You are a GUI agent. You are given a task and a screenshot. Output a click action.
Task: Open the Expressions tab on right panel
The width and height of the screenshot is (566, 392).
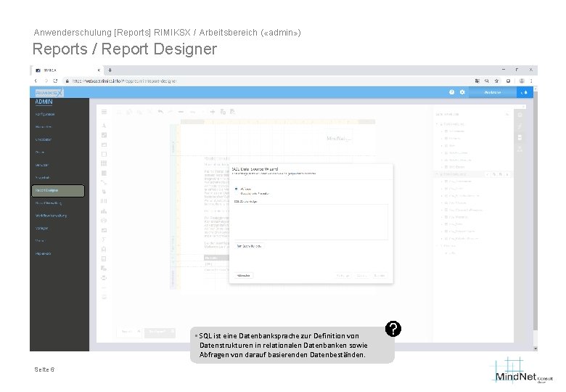[520, 126]
